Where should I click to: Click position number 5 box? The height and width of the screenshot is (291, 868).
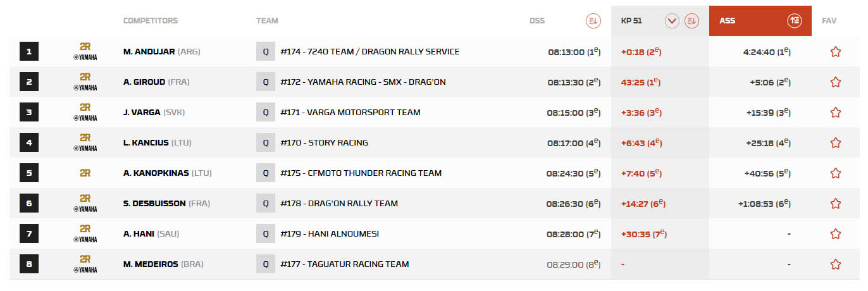pyautogui.click(x=29, y=173)
